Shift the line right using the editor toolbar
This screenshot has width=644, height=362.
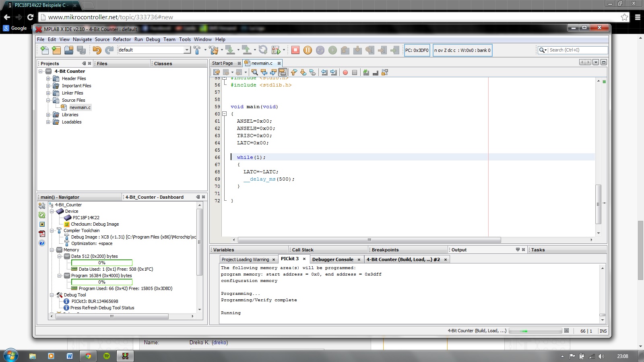(334, 72)
